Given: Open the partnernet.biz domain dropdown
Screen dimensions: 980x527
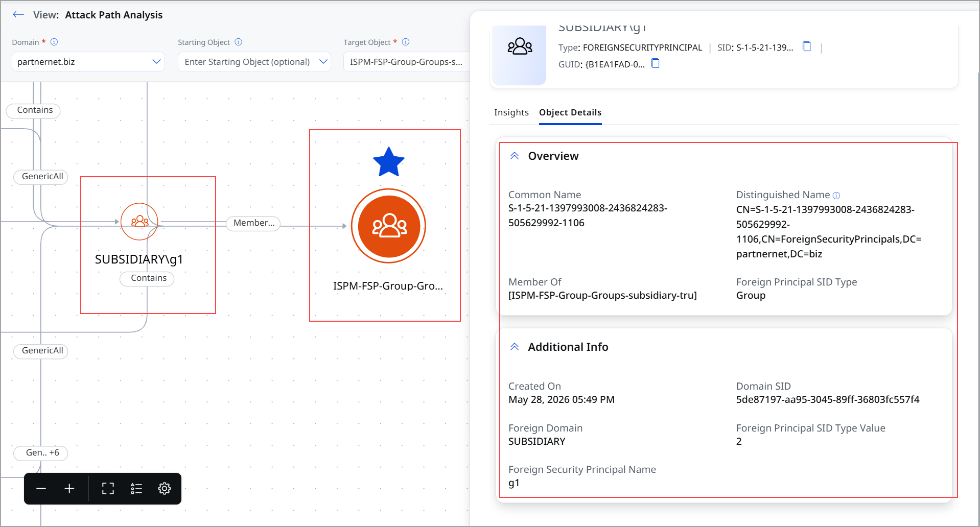Looking at the screenshot, I should (x=88, y=62).
